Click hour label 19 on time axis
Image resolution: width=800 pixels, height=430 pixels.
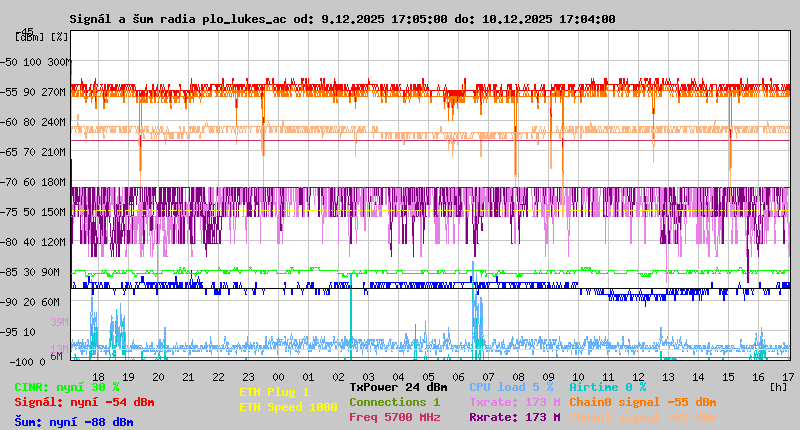(129, 377)
